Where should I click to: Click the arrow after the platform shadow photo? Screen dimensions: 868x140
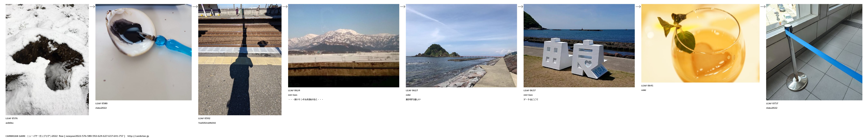coord(285,6)
